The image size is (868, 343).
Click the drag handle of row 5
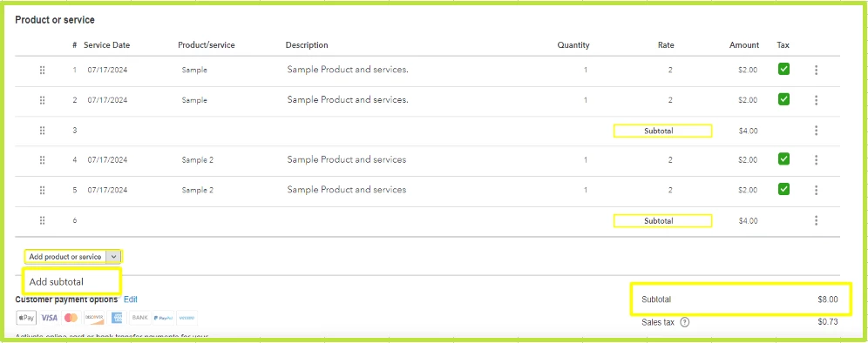tap(42, 190)
